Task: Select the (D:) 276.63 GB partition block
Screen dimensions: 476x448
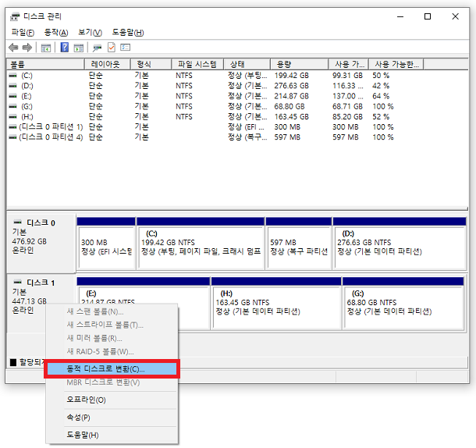Action: (398, 242)
